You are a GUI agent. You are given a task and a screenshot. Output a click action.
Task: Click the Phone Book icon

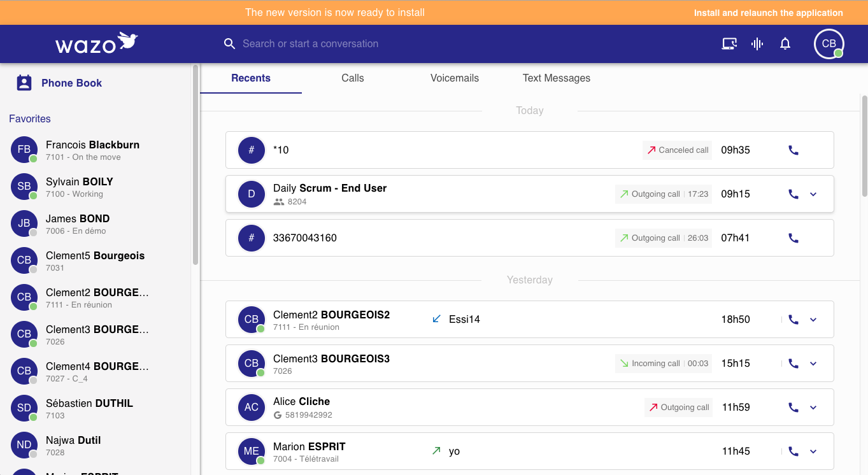[x=24, y=83]
